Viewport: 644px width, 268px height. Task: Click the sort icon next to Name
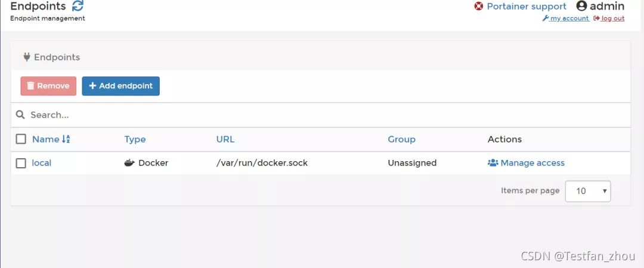point(66,139)
